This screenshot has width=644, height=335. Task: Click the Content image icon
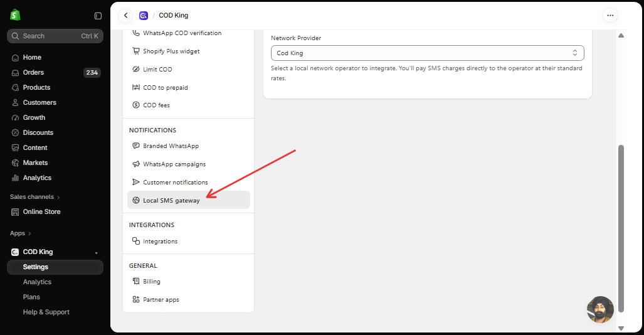15,148
